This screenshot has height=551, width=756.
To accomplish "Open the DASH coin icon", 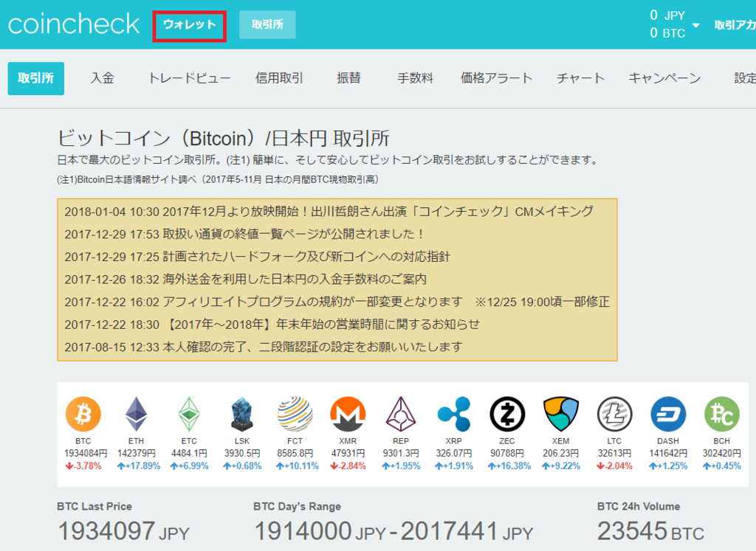I will [667, 415].
